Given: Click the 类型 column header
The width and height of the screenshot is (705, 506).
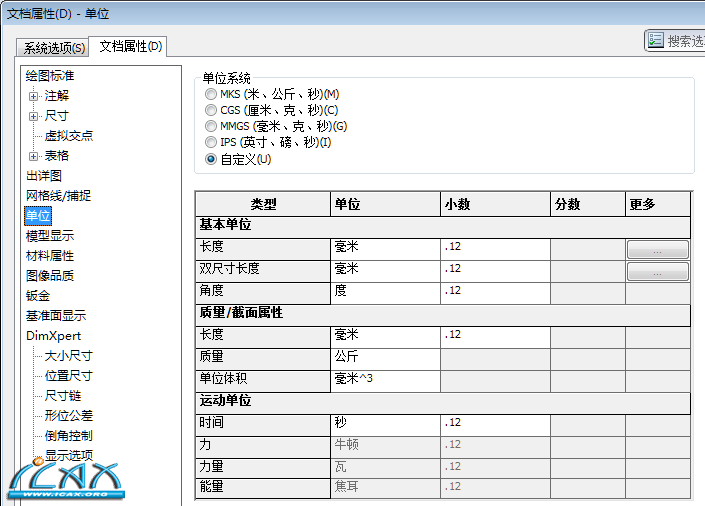Looking at the screenshot, I should (x=263, y=204).
